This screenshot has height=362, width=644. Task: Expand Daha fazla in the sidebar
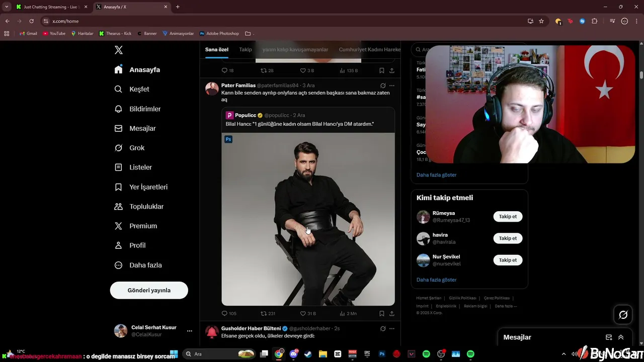(x=138, y=265)
